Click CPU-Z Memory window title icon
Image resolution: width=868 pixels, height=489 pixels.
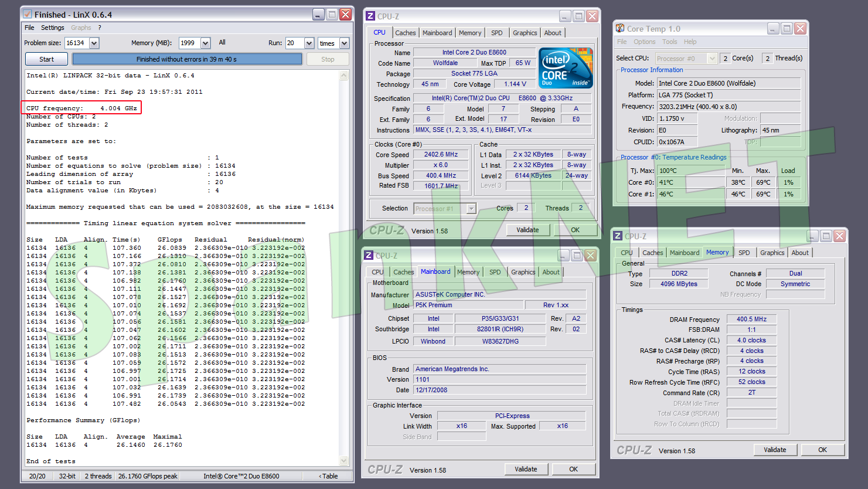point(618,236)
